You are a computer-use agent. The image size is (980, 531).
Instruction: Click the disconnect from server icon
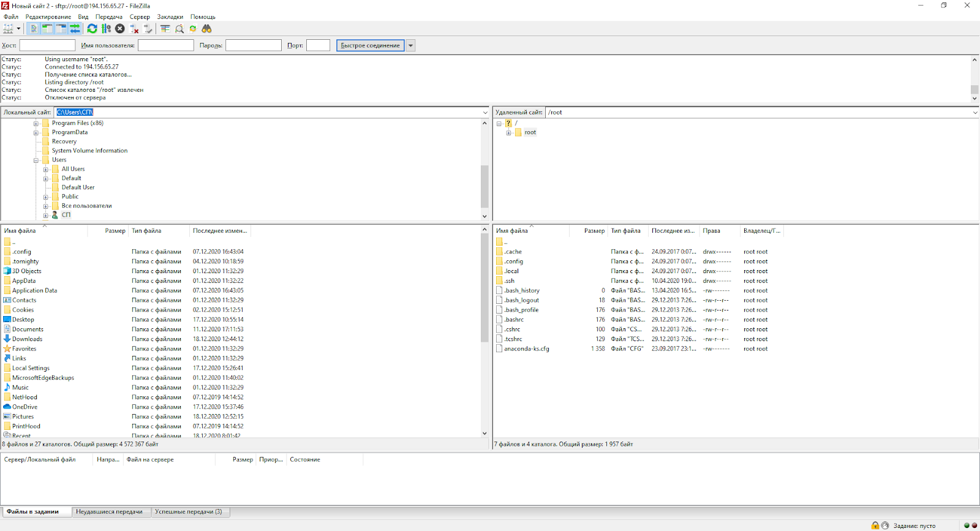click(134, 29)
